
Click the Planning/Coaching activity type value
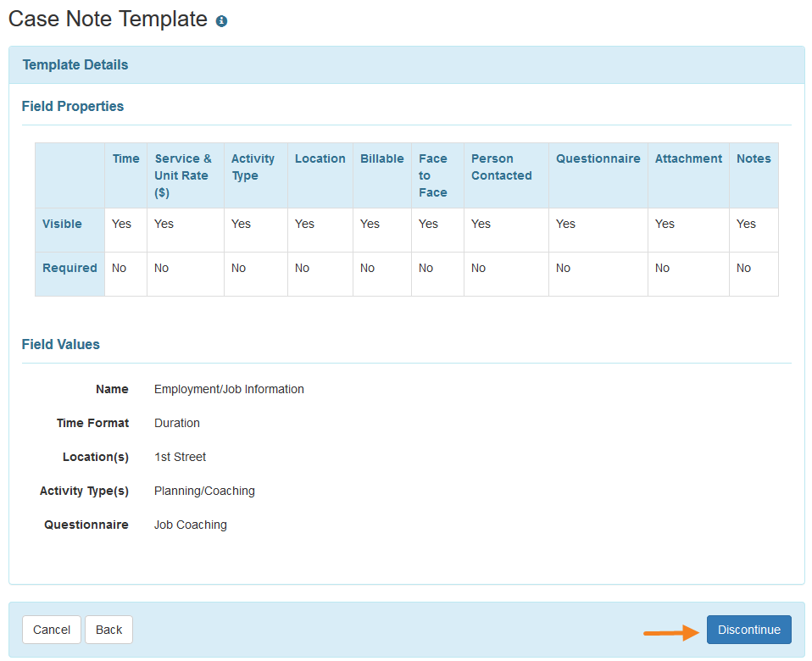[x=203, y=491]
